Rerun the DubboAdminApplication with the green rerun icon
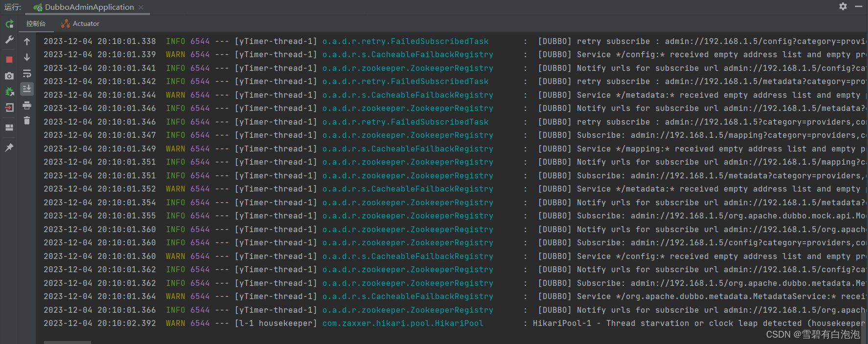This screenshot has height=344, width=868. [9, 23]
